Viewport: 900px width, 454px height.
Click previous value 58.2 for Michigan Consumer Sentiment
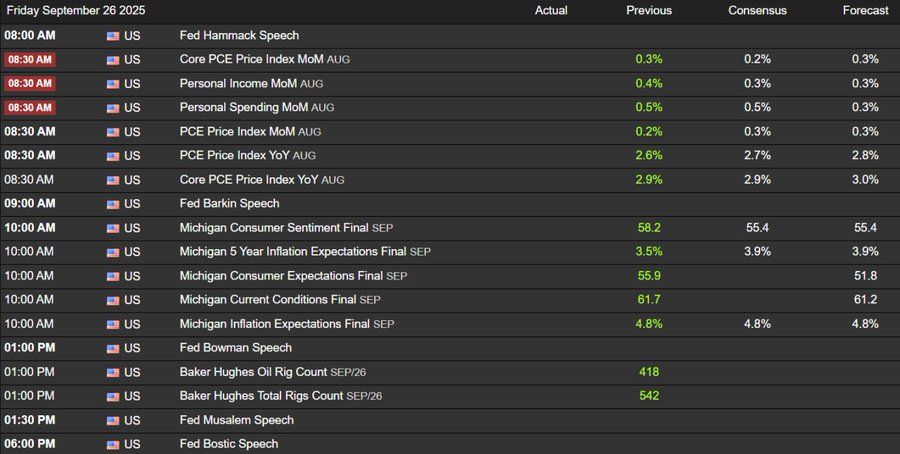649,228
